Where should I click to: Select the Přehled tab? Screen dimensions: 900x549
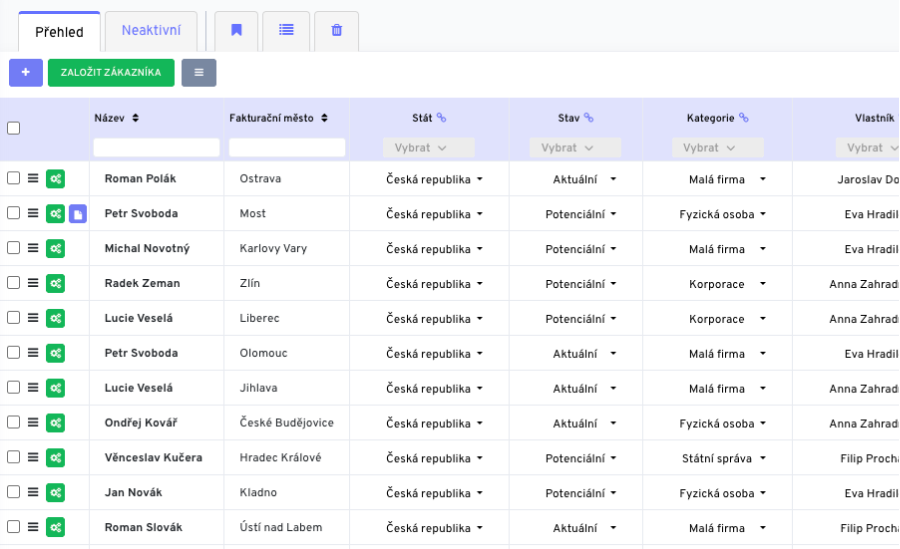click(x=59, y=32)
